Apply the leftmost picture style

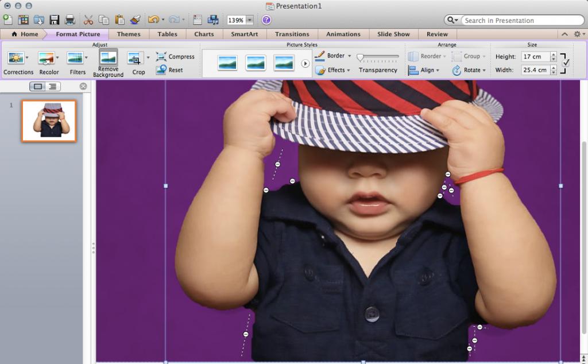[x=227, y=63]
